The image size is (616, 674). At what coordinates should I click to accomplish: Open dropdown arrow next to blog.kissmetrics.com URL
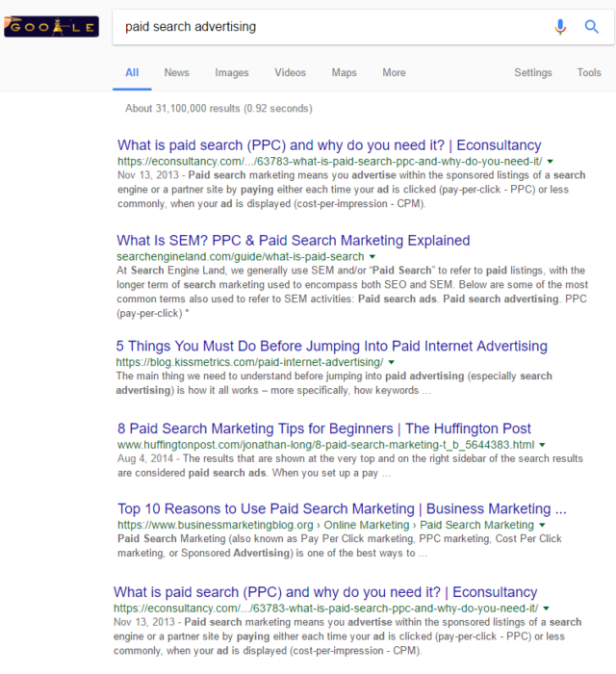(x=392, y=362)
